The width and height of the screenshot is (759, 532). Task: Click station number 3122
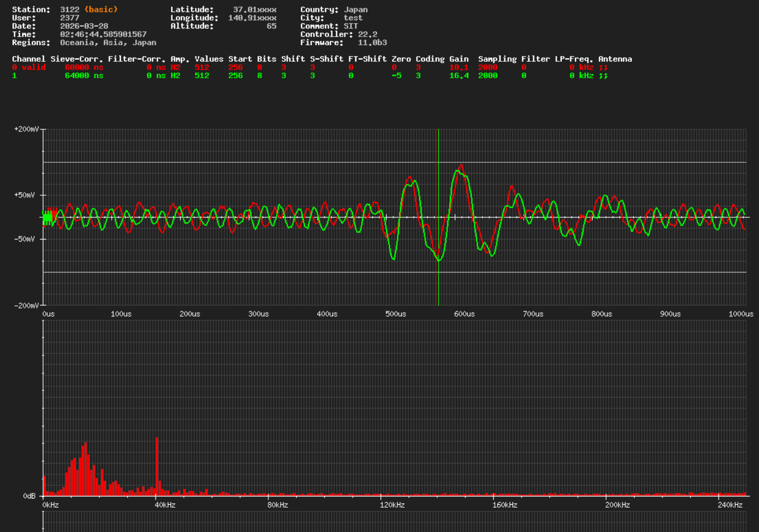(x=70, y=9)
